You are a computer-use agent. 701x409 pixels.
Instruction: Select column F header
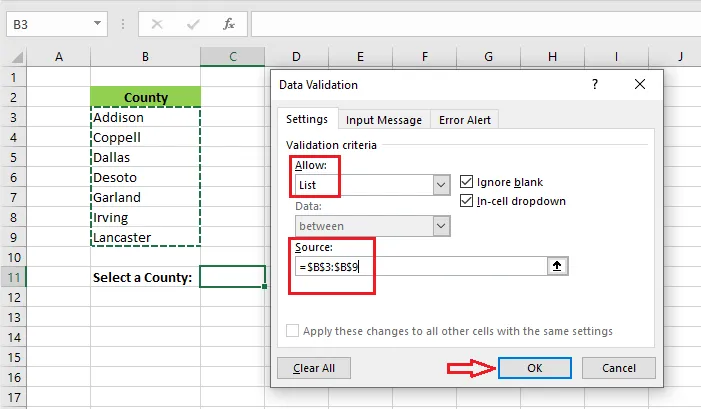tap(425, 57)
